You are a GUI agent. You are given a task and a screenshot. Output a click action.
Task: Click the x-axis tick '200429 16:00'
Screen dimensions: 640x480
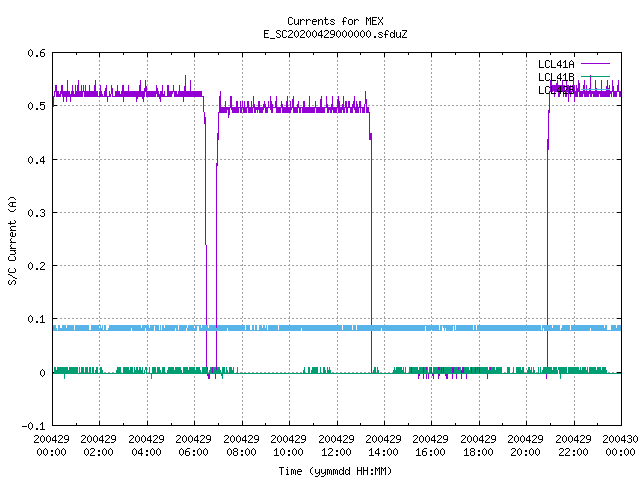coord(430,445)
